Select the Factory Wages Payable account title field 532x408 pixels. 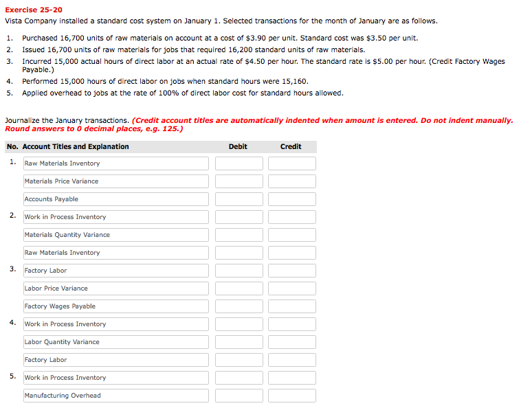coord(115,306)
